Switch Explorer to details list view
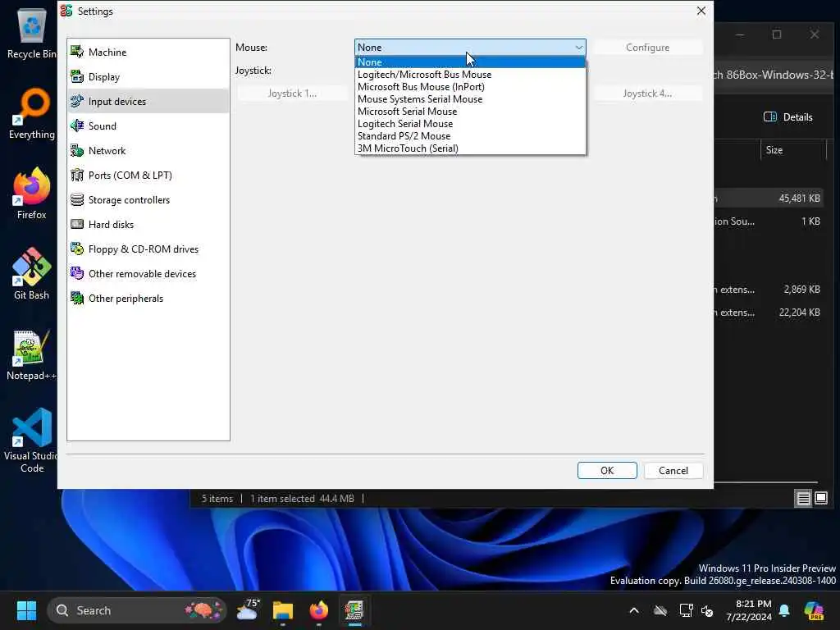840x630 pixels. (803, 499)
